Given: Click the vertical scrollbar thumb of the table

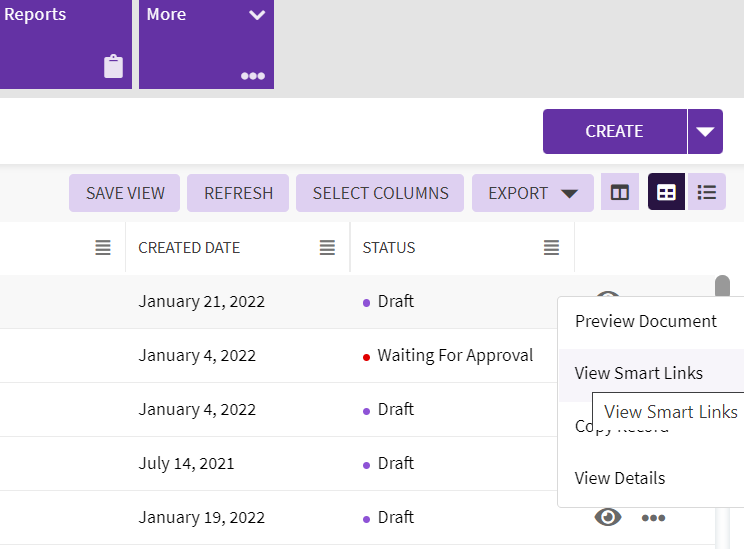Looking at the screenshot, I should (x=722, y=287).
